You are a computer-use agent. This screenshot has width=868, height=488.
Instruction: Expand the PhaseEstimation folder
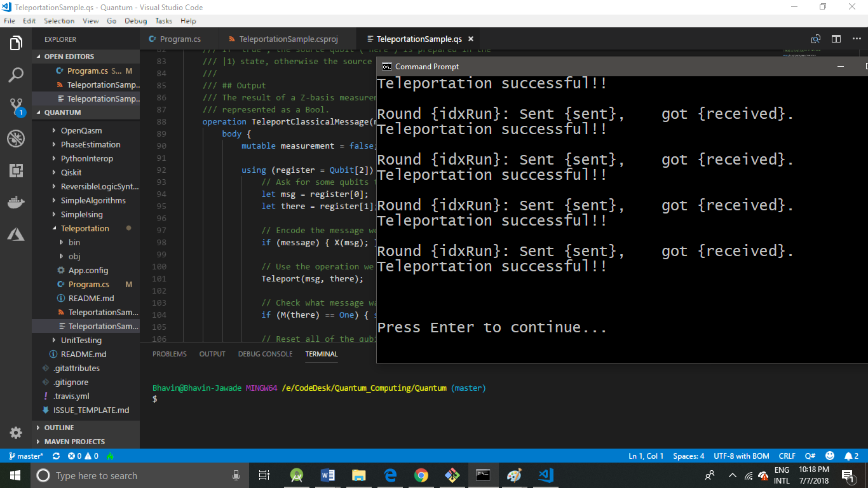click(x=90, y=145)
